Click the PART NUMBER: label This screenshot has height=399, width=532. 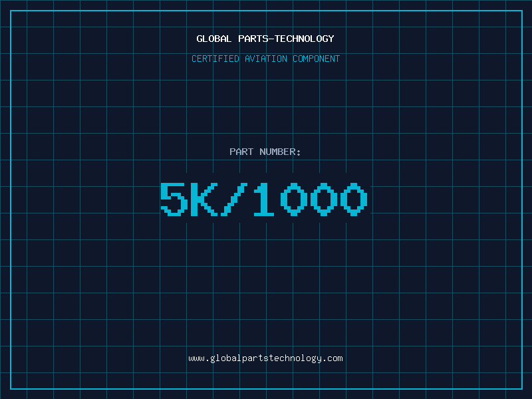265,152
